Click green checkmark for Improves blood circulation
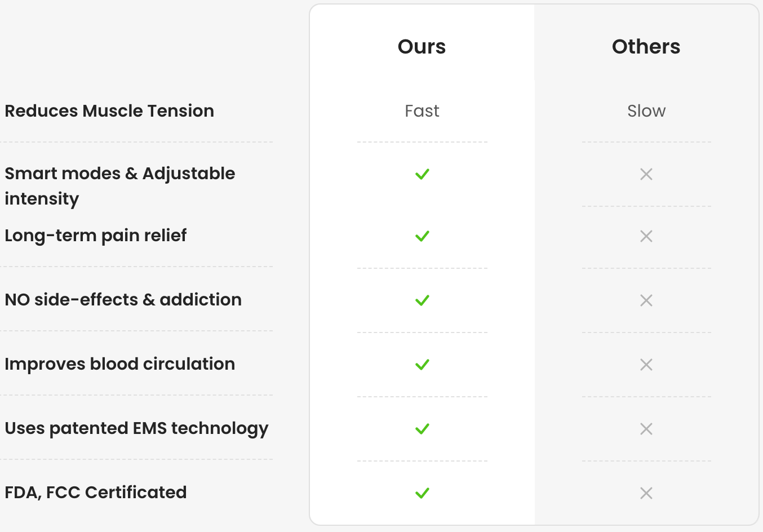 tap(422, 365)
